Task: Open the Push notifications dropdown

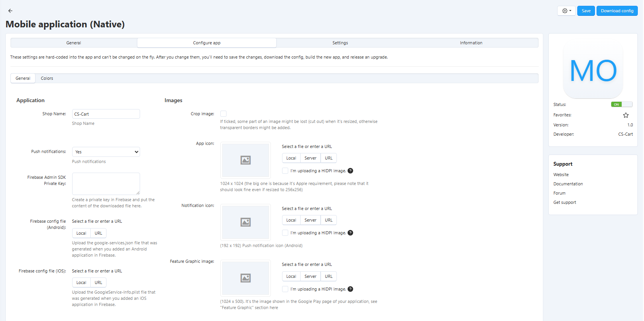Action: pos(106,152)
